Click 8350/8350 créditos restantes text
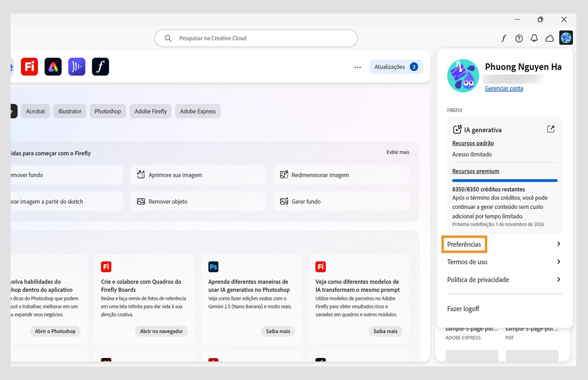The height and width of the screenshot is (380, 588). pos(488,189)
